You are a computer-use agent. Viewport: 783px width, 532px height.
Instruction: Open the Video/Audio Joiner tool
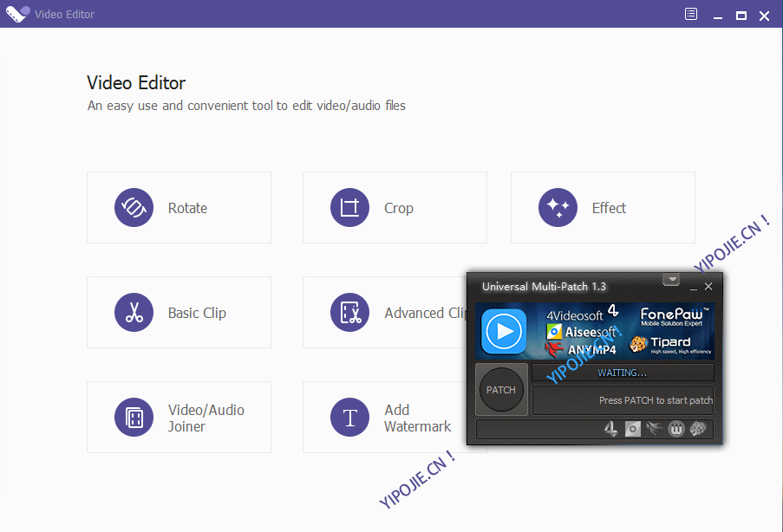click(x=179, y=418)
